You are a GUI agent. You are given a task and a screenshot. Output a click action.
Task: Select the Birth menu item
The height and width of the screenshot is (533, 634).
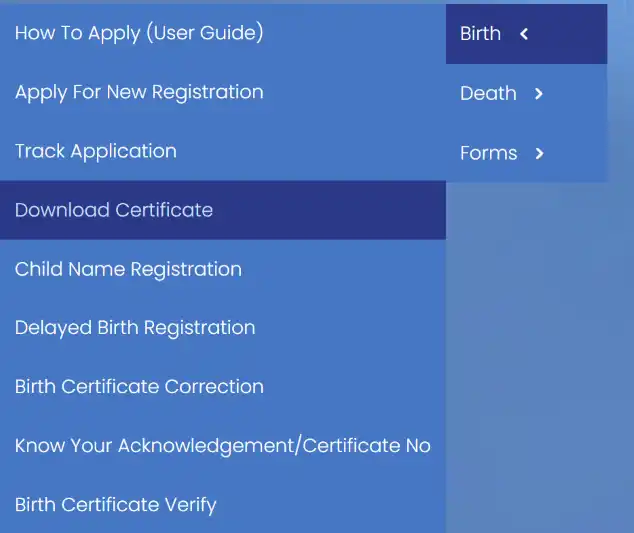[526, 34]
